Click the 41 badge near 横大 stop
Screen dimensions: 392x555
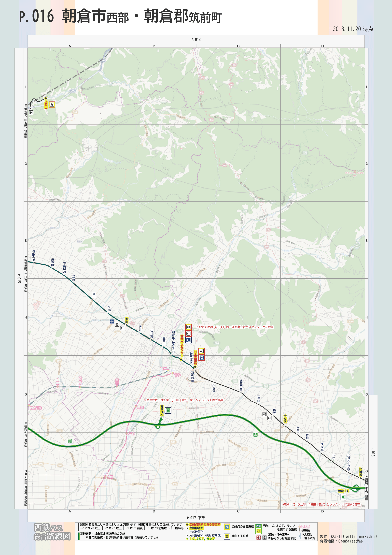click(x=269, y=418)
